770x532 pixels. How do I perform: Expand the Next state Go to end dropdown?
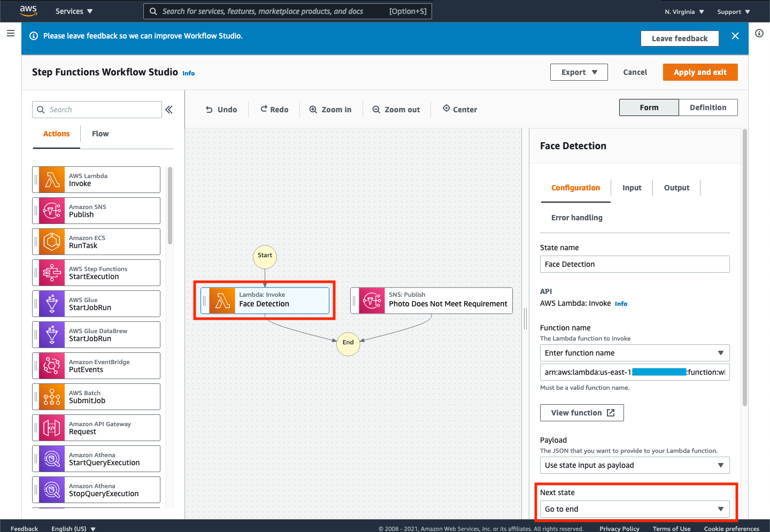coord(635,509)
